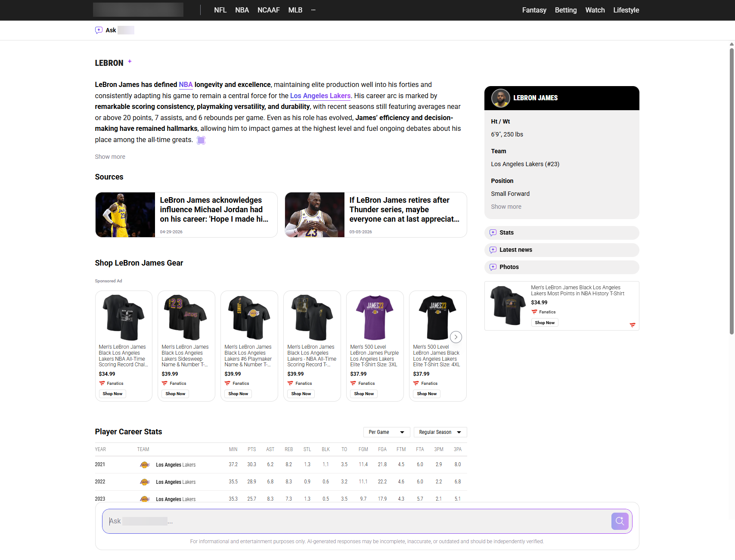Image resolution: width=735 pixels, height=560 pixels.
Task: Open the Watch section
Action: click(x=595, y=10)
